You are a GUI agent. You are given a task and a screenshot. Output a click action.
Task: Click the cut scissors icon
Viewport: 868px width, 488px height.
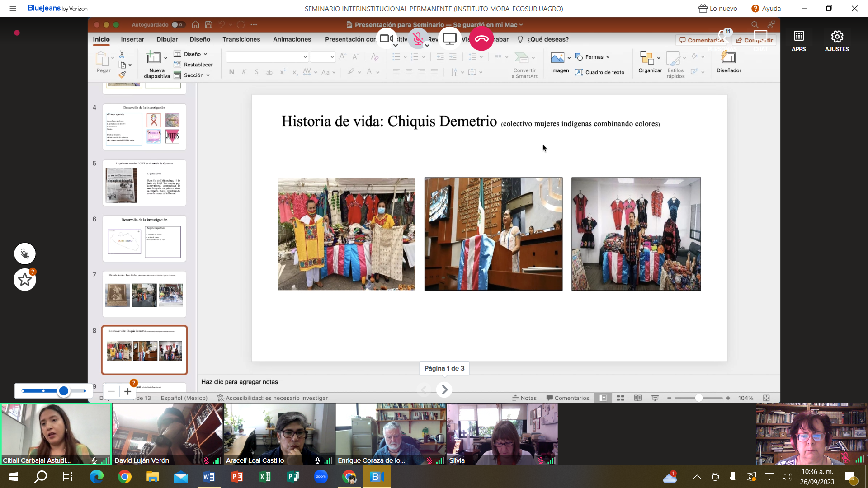click(x=122, y=54)
